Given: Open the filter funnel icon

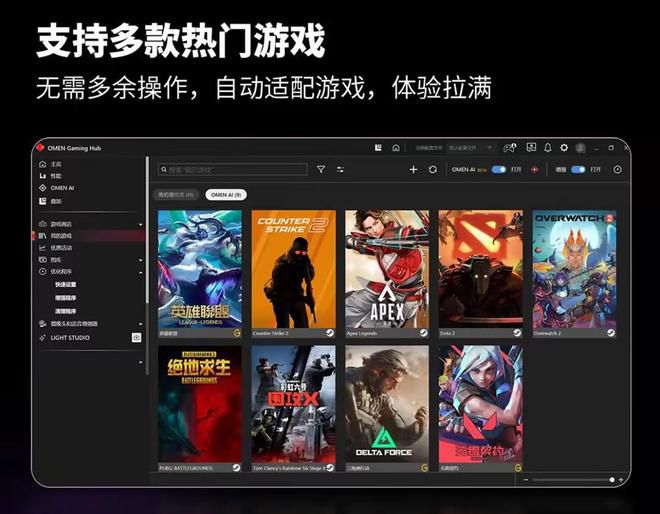Looking at the screenshot, I should 321,169.
